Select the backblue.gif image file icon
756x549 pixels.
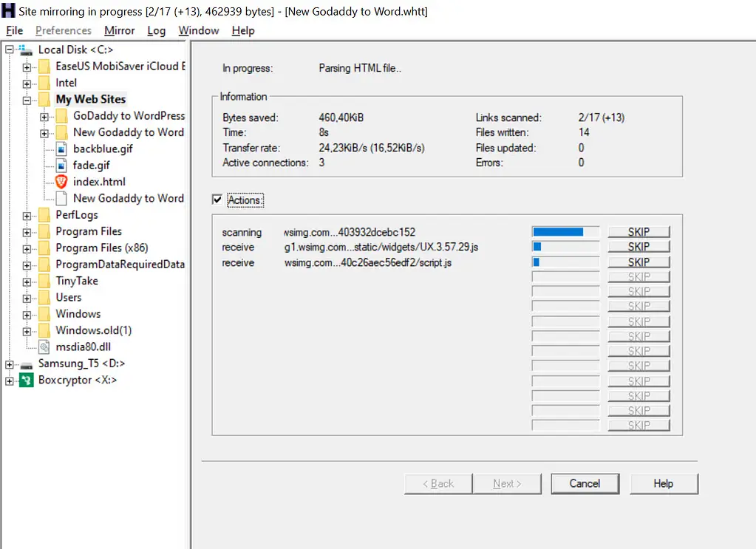pyautogui.click(x=61, y=149)
